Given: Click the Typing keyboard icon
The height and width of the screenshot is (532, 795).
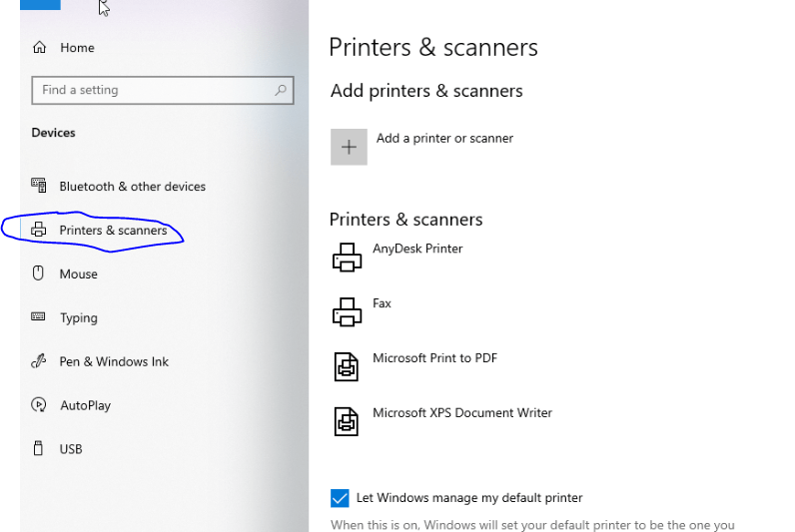Looking at the screenshot, I should click(40, 317).
